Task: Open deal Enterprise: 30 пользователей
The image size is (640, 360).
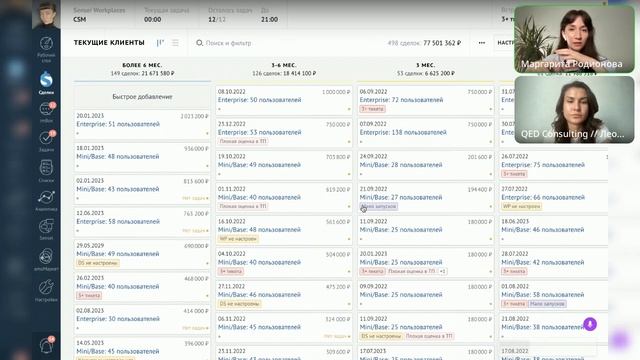Action: point(118,319)
